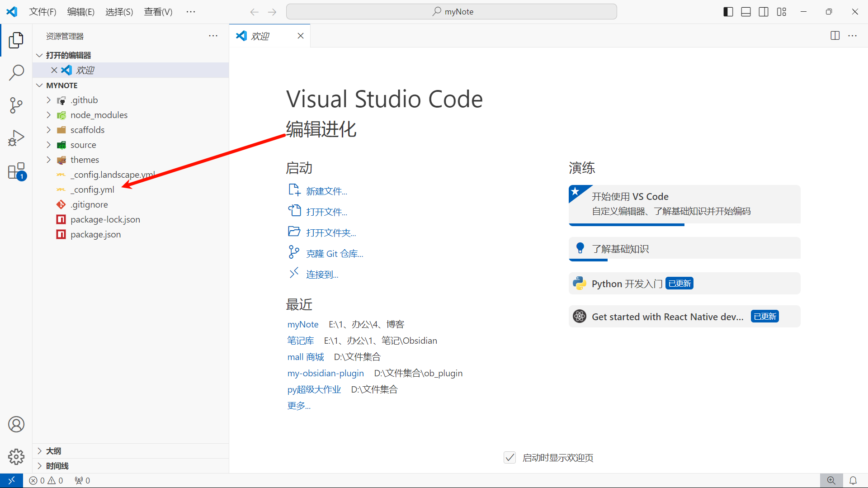Uncheck show welcome page on startup
The width and height of the screenshot is (868, 488).
(x=509, y=458)
